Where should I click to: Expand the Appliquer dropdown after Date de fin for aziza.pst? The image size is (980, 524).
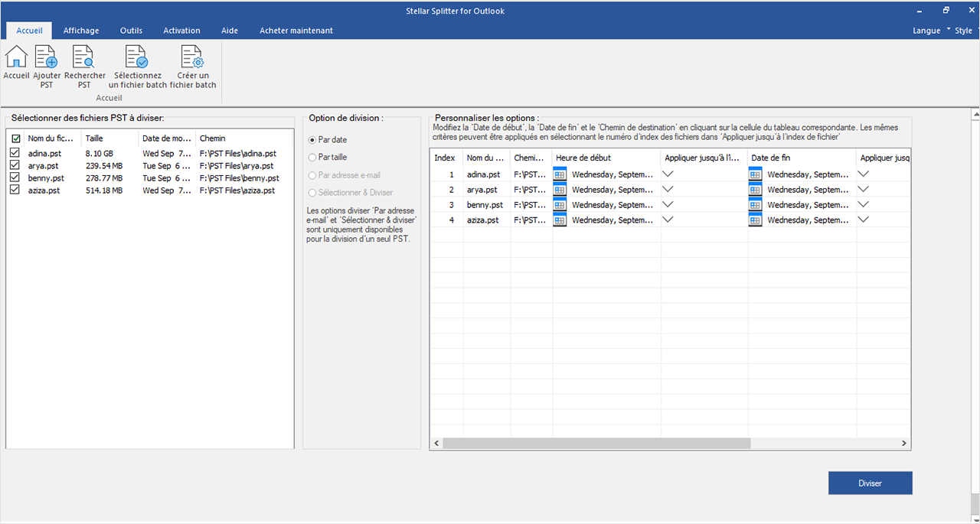[864, 220]
